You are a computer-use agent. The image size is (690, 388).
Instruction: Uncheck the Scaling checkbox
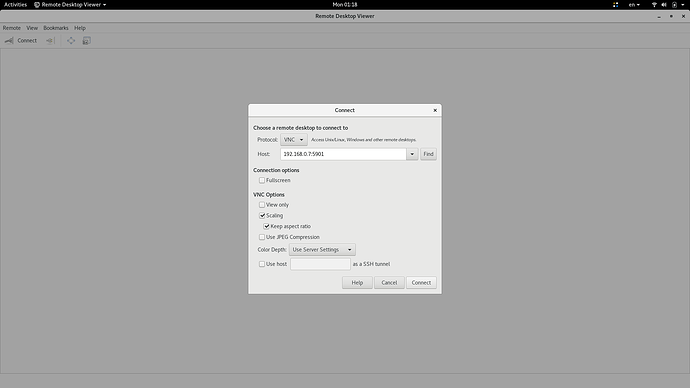click(262, 216)
